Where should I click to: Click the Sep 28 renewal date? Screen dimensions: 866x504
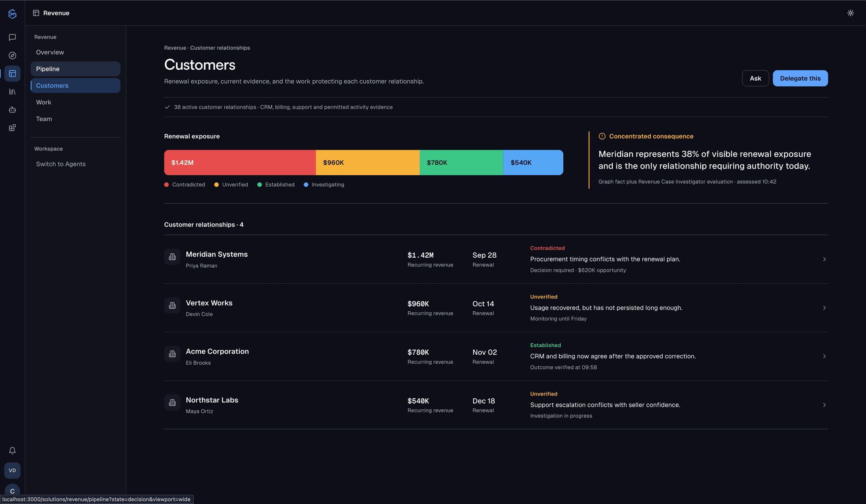(484, 255)
